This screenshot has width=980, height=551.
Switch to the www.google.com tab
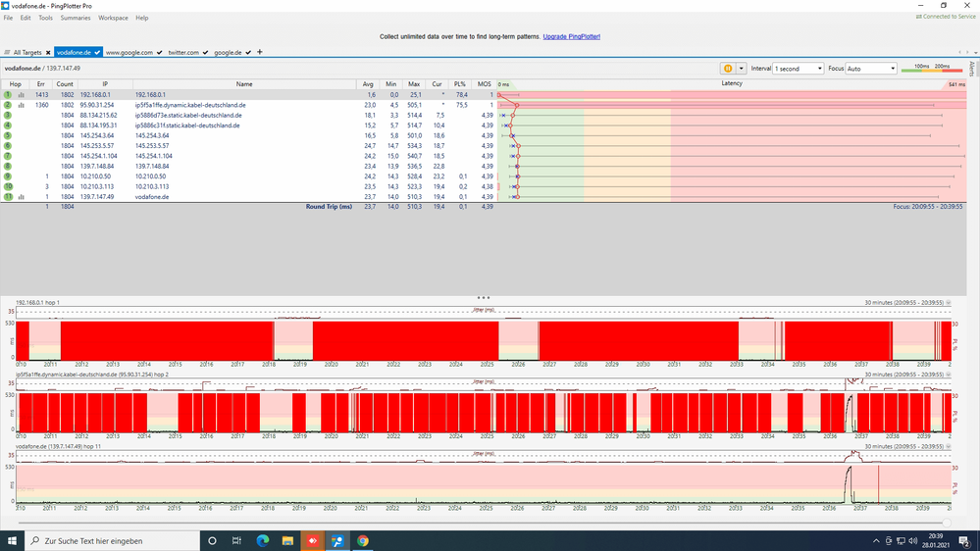pyautogui.click(x=129, y=53)
